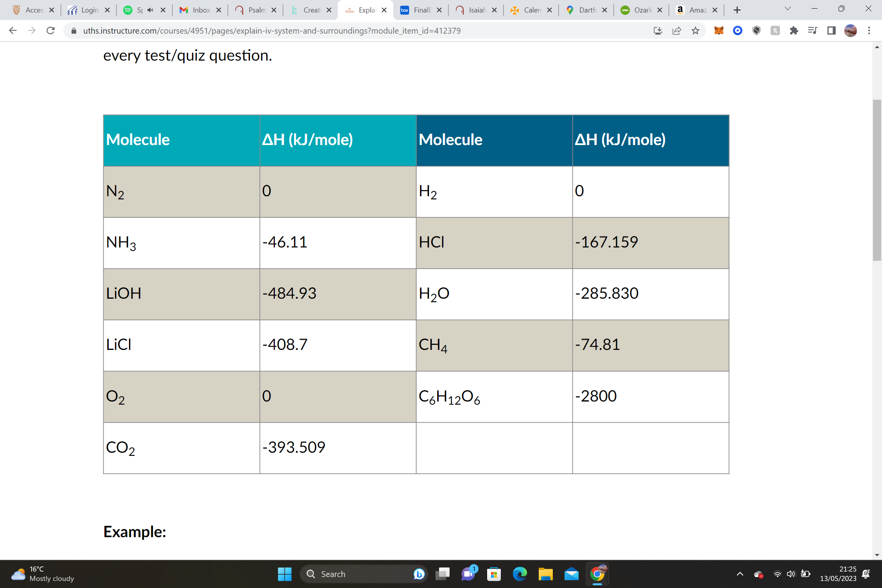Screen dimensions: 882x588
Task: Close the Isaiah tab
Action: (x=495, y=10)
